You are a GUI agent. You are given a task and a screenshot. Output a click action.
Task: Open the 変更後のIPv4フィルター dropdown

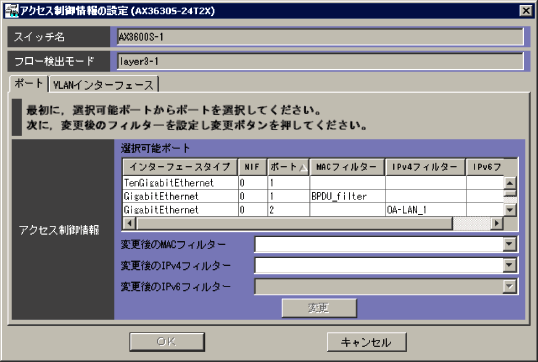[510, 265]
